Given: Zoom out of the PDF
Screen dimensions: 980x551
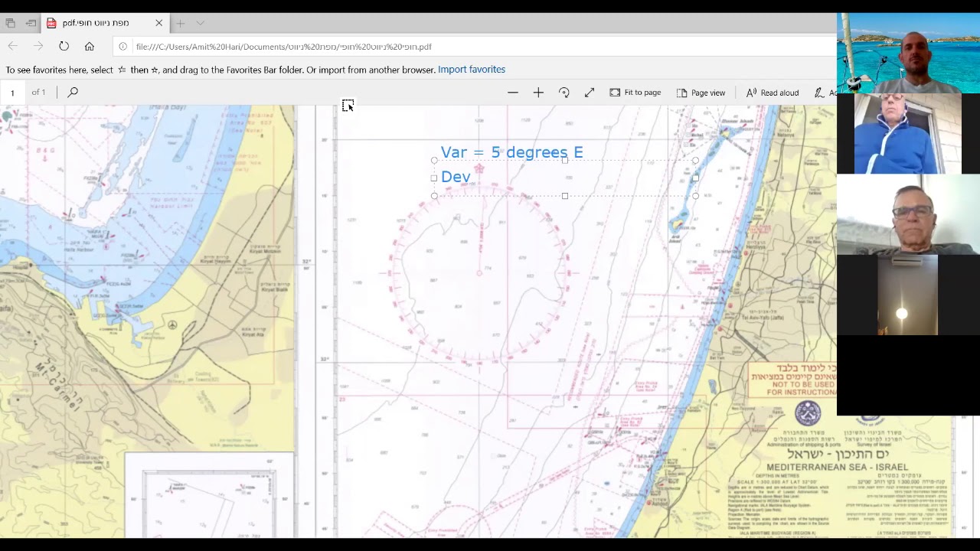Looking at the screenshot, I should click(x=513, y=93).
